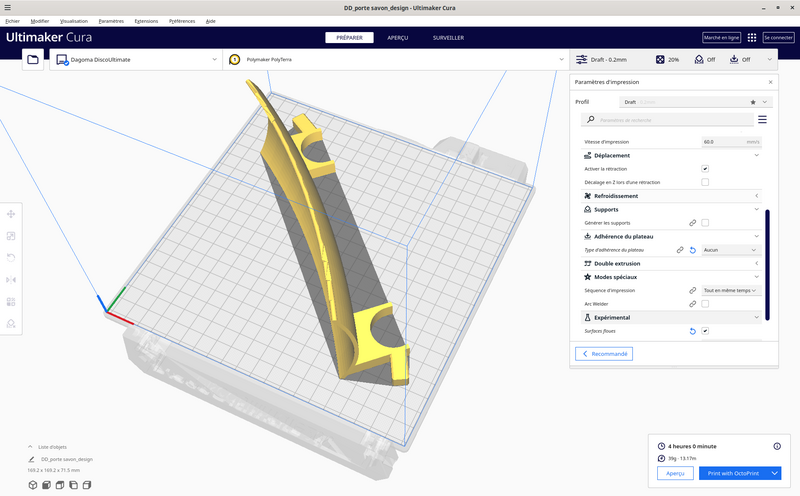The image size is (800, 496).
Task: Click the settings search field
Action: pyautogui.click(x=667, y=120)
